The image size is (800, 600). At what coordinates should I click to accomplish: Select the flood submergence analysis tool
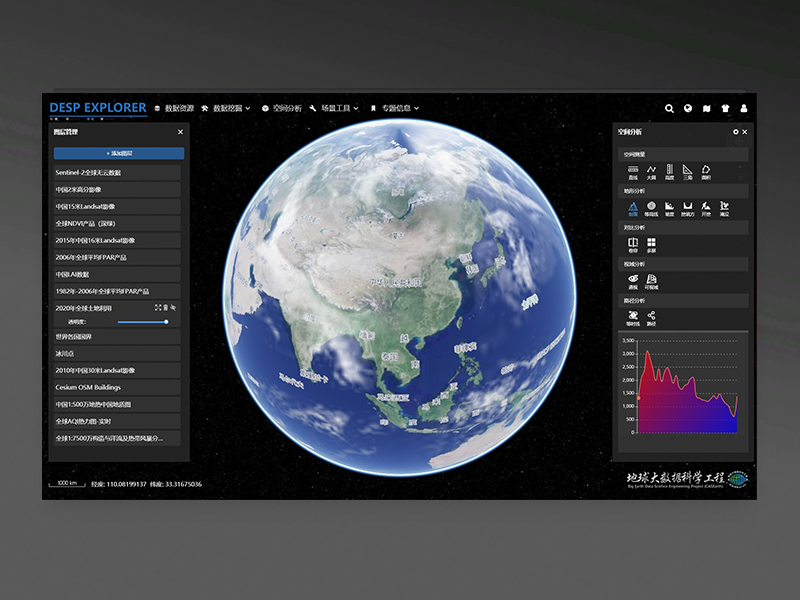(x=724, y=209)
